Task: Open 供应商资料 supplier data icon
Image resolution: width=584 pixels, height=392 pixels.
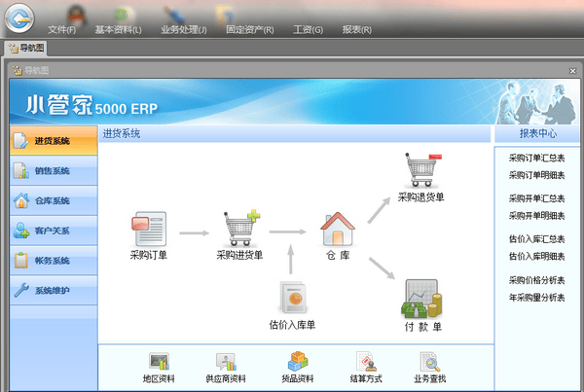Action: click(226, 363)
